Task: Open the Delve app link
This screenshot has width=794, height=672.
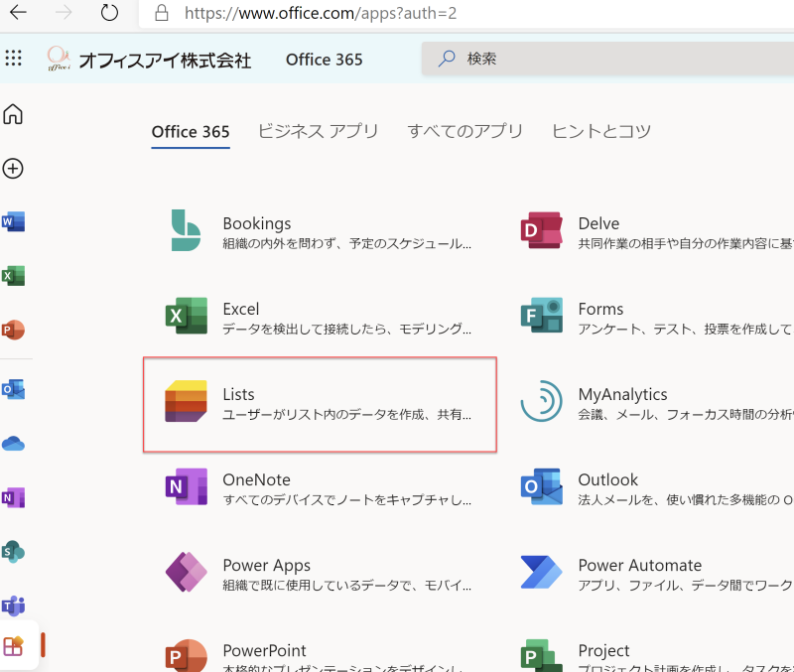Action: tap(598, 223)
